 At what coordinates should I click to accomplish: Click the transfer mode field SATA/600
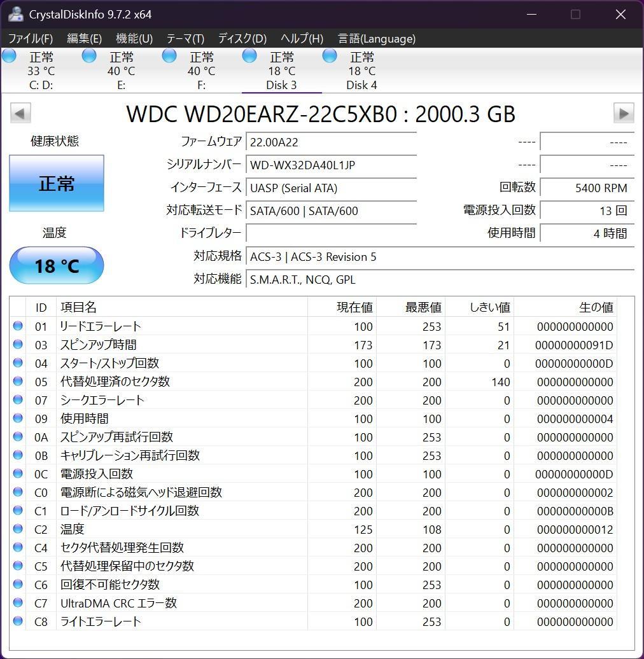[x=332, y=211]
